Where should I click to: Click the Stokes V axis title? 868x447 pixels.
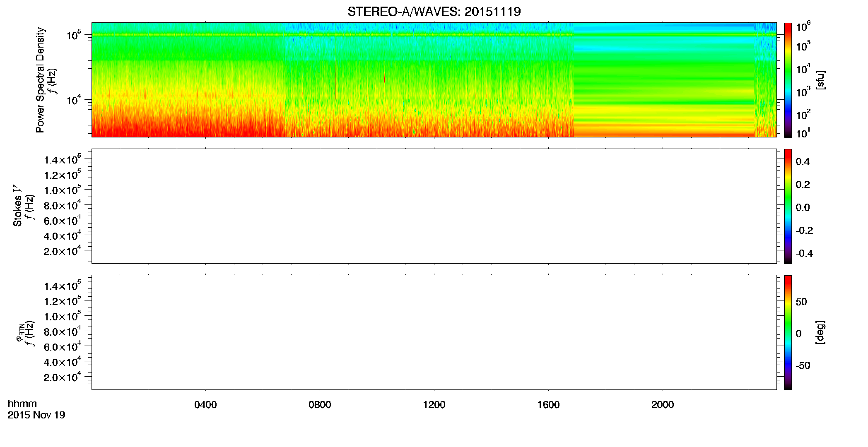point(17,206)
